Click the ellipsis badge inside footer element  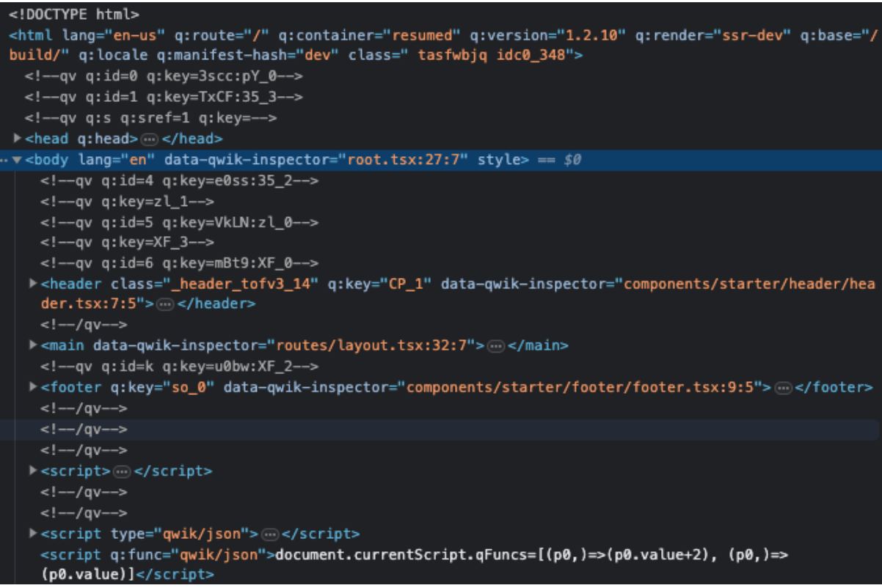pos(784,388)
